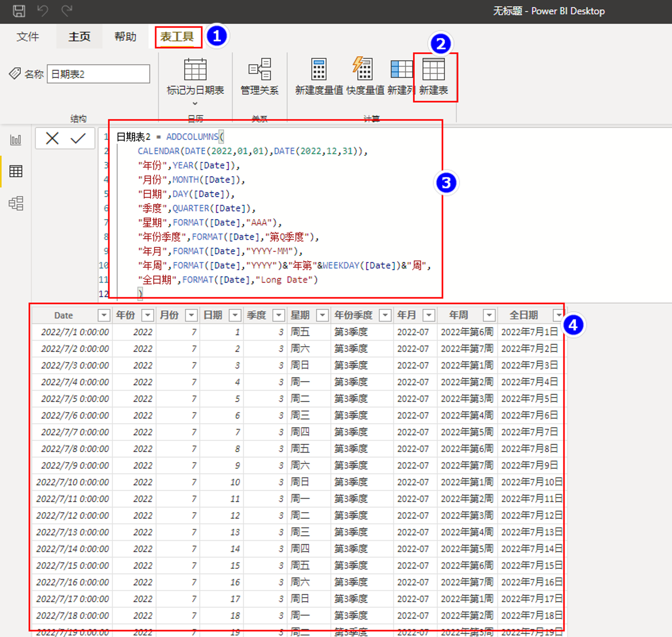Open 月份 column filter dropdown

tap(192, 315)
